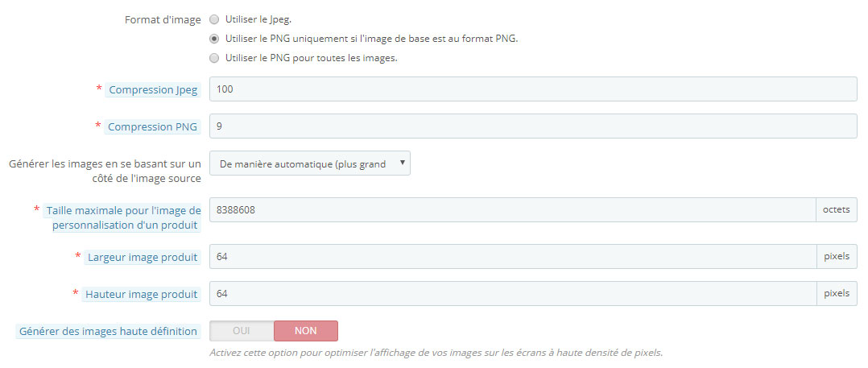This screenshot has width=868, height=368.
Task: Click the 'Largeur image produit' label
Action: pos(143,258)
